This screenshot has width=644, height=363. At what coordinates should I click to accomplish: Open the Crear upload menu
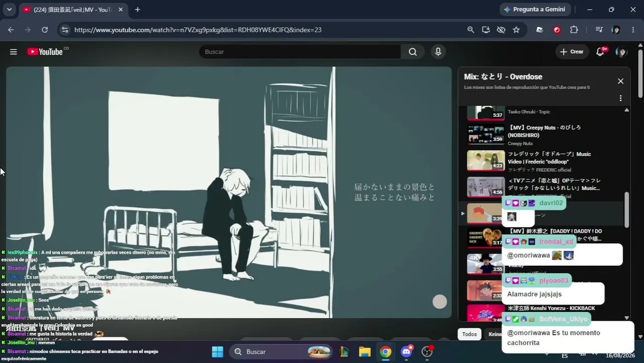pyautogui.click(x=571, y=51)
